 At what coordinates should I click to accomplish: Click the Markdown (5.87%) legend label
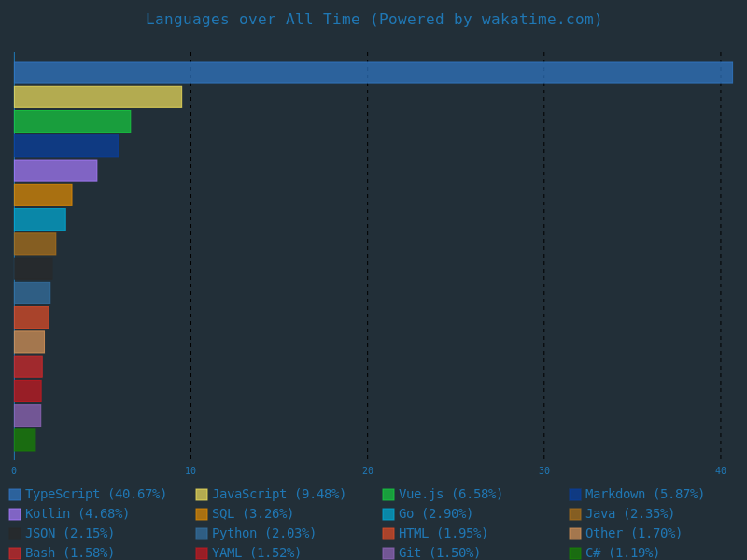pyautogui.click(x=644, y=495)
